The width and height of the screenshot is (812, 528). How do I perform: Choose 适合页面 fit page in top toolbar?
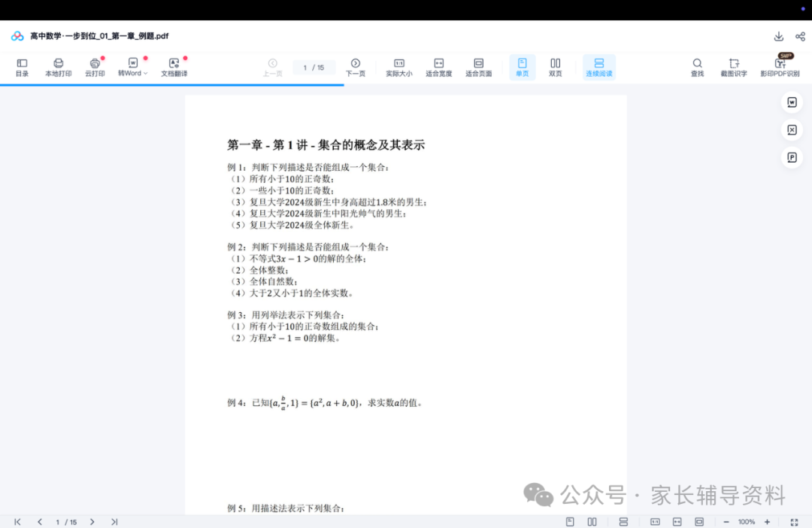(478, 68)
